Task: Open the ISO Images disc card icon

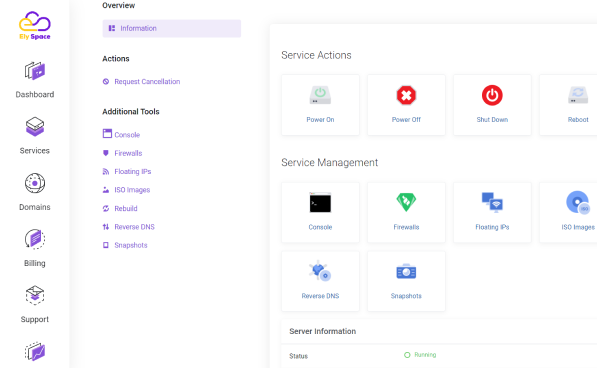Action: point(578,202)
